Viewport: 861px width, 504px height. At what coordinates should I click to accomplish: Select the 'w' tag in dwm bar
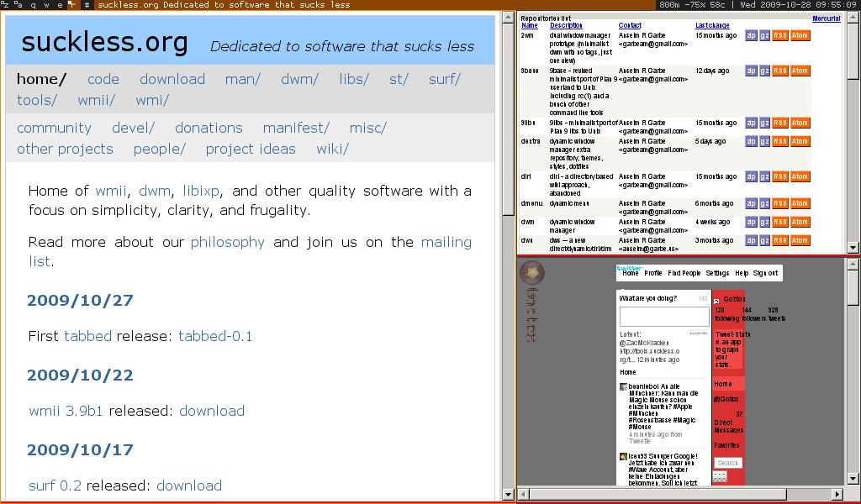point(47,5)
